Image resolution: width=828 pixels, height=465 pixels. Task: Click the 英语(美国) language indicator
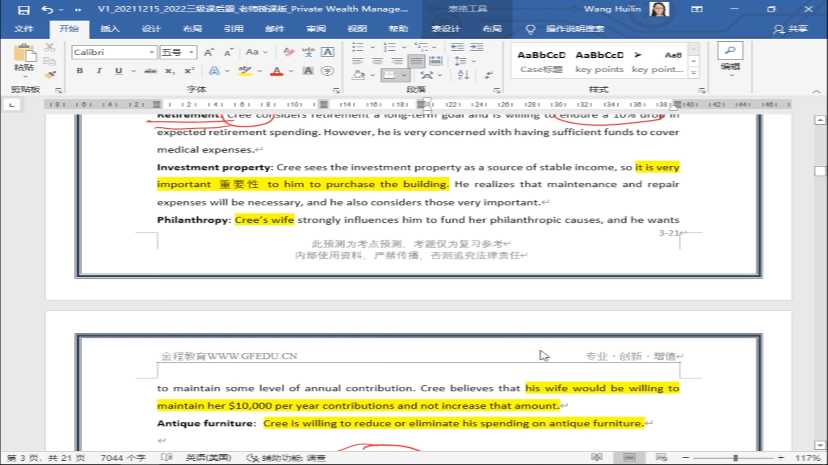(x=209, y=458)
